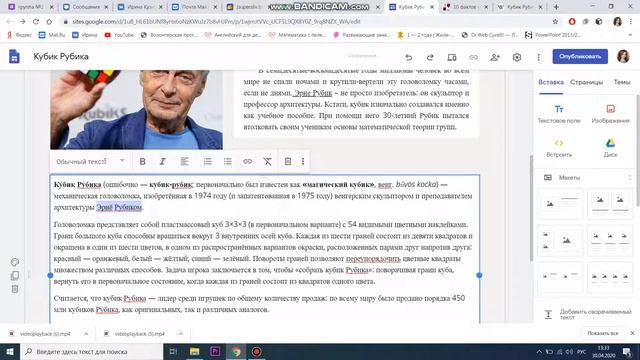Delete the text block via toolbar trash
The image size is (640, 360).
[288, 162]
